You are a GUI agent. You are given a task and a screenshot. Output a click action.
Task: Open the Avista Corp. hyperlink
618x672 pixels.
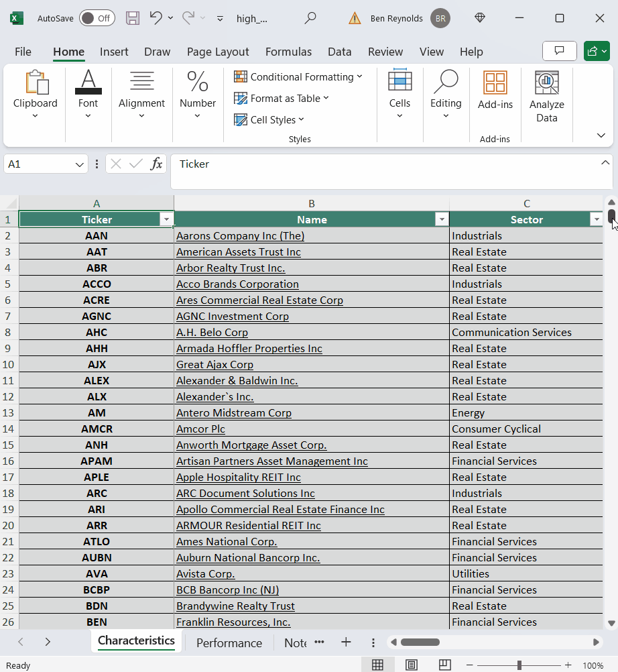[206, 574]
